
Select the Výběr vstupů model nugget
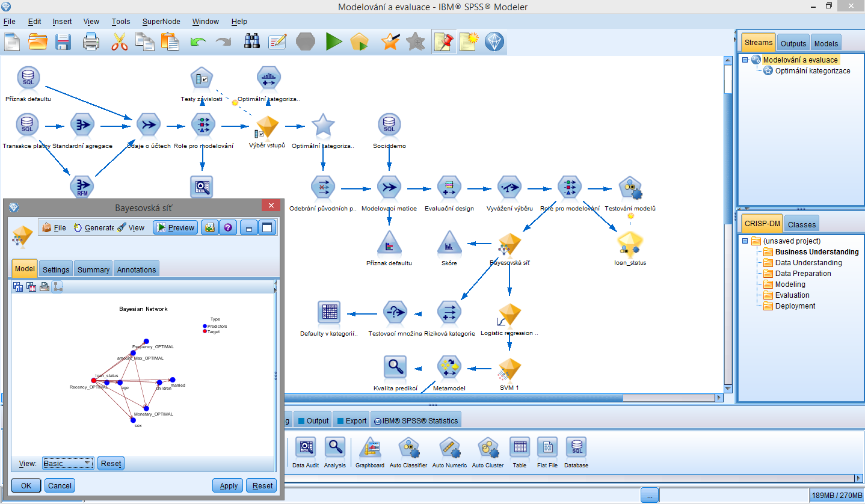(266, 127)
